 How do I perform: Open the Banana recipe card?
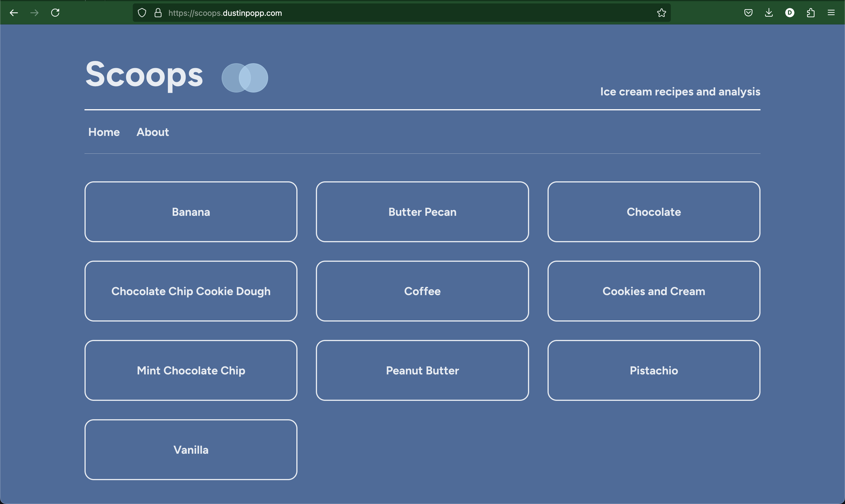click(x=191, y=212)
